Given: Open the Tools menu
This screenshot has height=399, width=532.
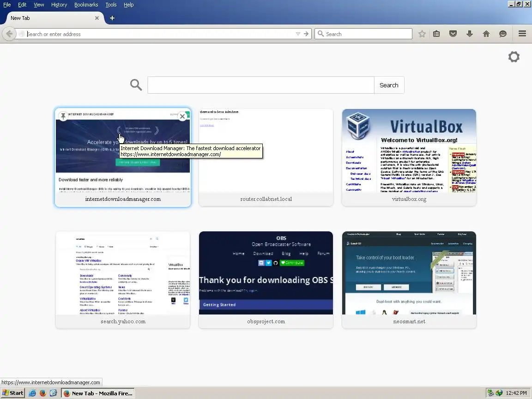Looking at the screenshot, I should (111, 5).
